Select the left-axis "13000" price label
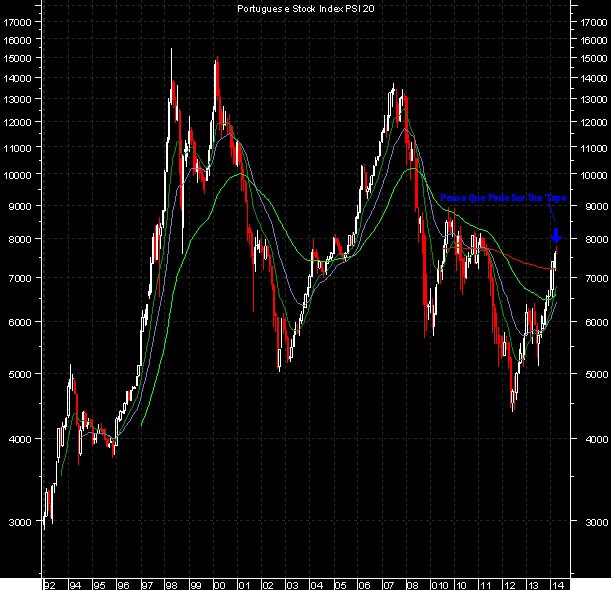This screenshot has height=590, width=611. (17, 99)
